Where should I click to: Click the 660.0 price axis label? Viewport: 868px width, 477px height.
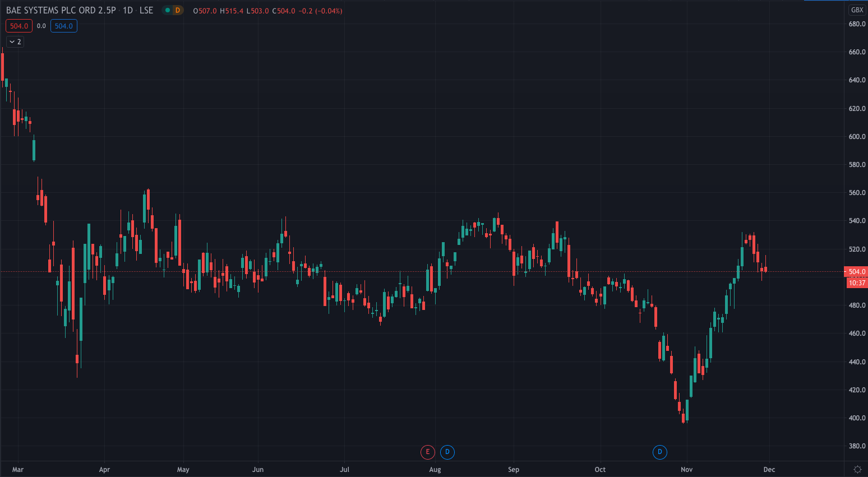857,52
